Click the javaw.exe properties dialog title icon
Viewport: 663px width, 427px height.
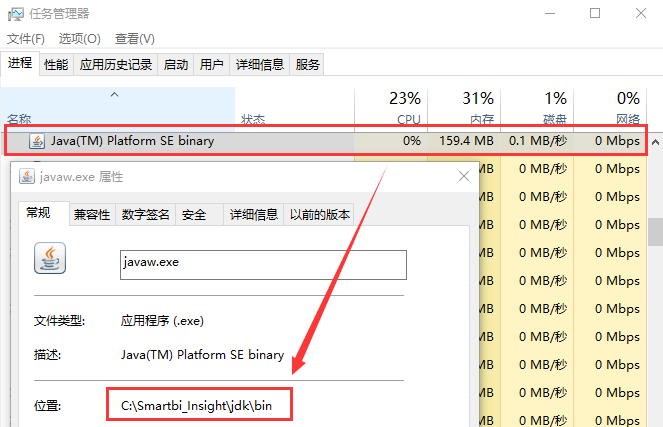pyautogui.click(x=27, y=176)
